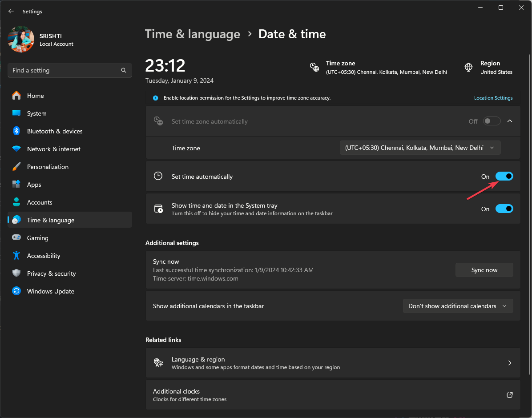The image size is (532, 418).
Task: Open the Location Settings link
Action: pyautogui.click(x=493, y=98)
